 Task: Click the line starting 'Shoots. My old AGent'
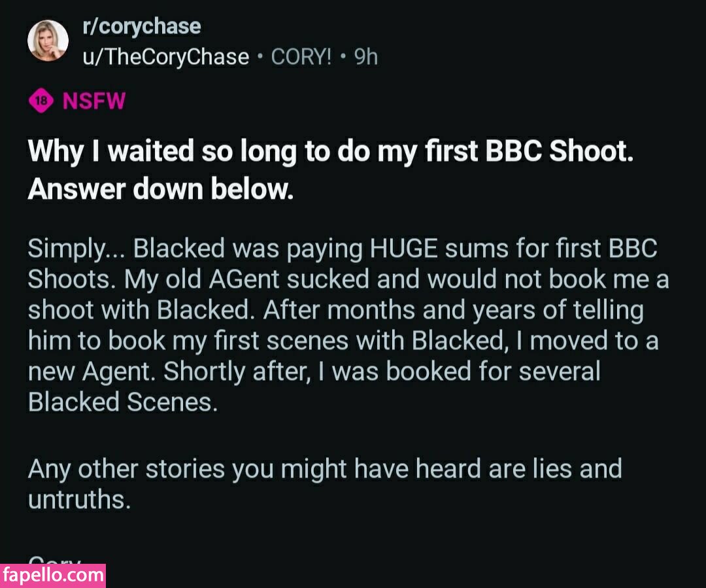point(348,279)
